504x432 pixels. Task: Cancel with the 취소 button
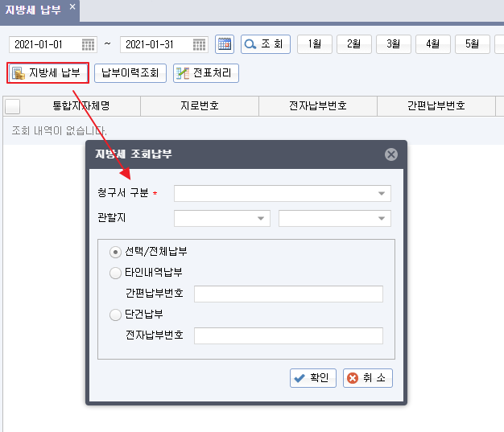368,378
